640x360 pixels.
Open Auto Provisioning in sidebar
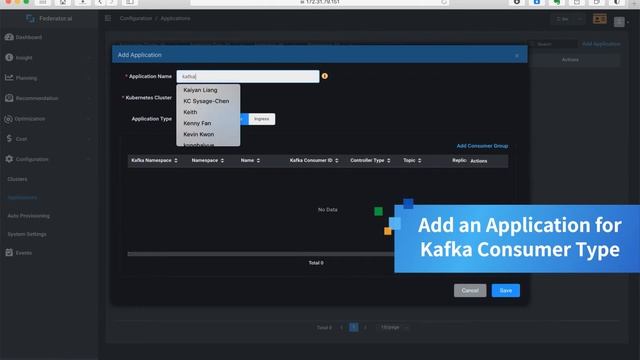(29, 216)
